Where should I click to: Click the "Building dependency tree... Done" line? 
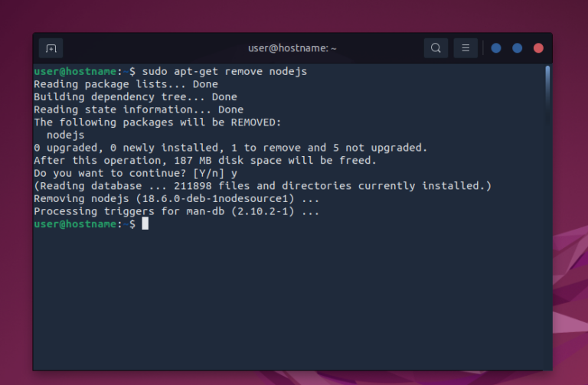click(136, 97)
